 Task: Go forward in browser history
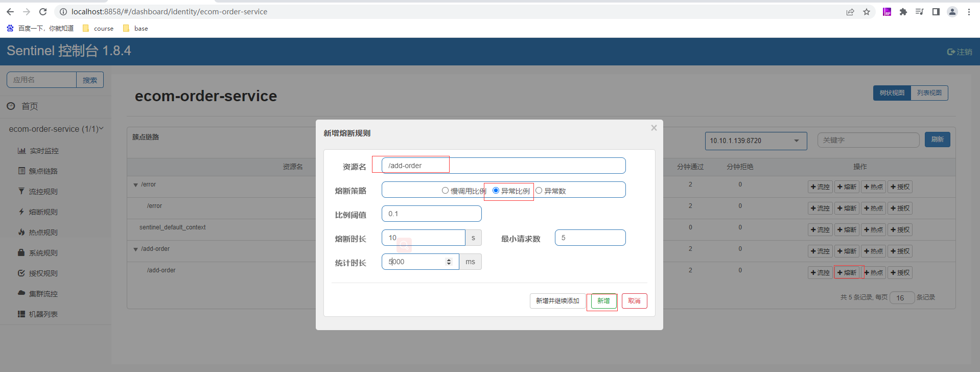27,12
